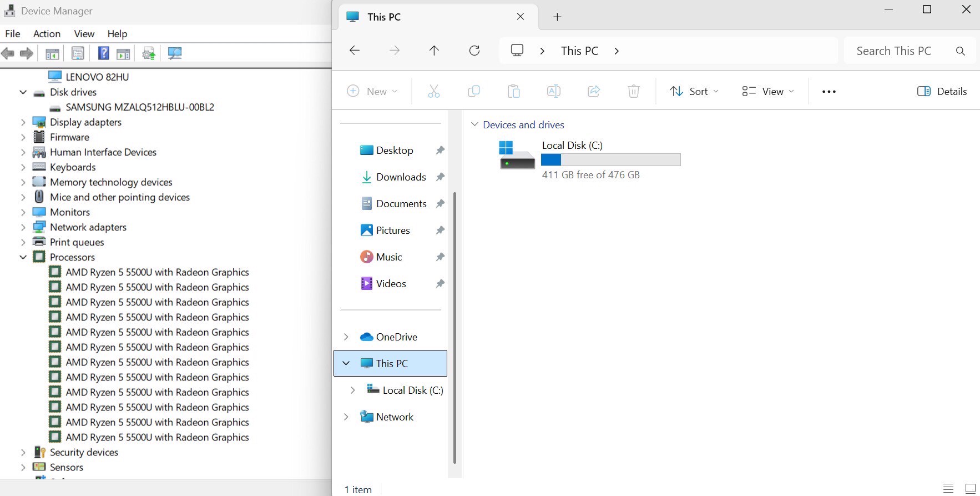Click the Search This PC field

coord(899,51)
